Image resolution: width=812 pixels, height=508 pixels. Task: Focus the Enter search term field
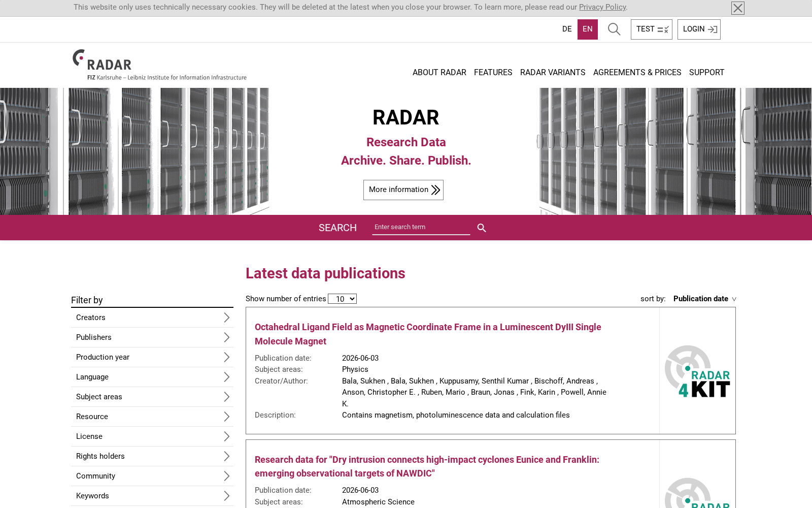click(x=421, y=227)
